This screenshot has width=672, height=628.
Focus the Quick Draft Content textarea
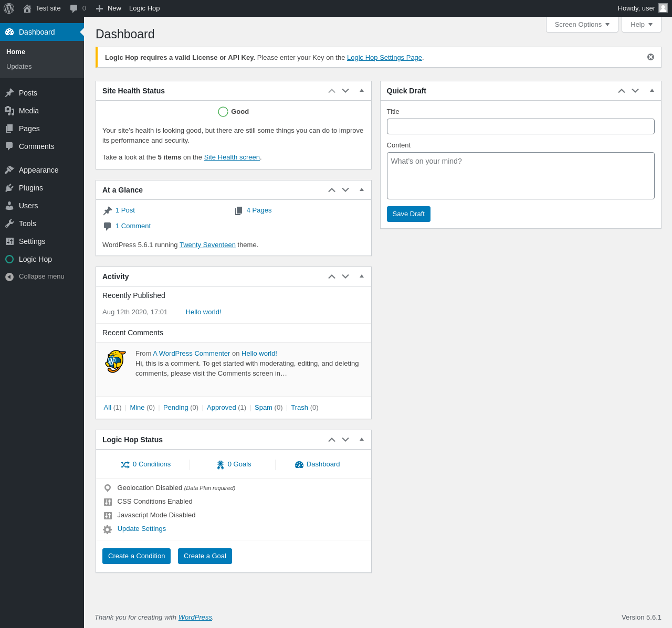(x=521, y=176)
